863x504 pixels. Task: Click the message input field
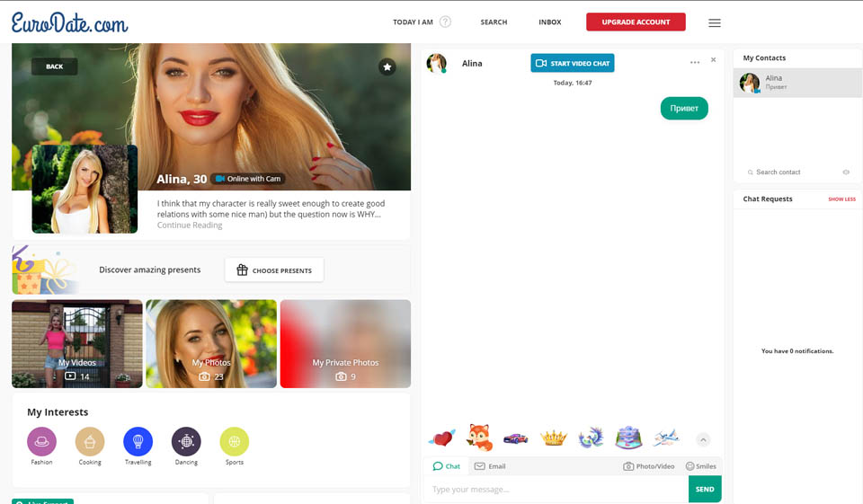click(556, 490)
